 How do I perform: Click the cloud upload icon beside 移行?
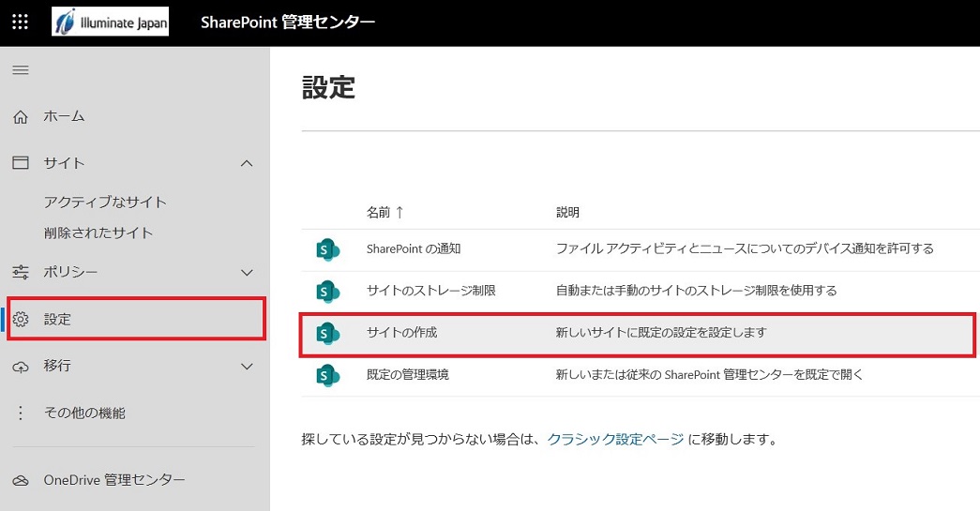point(21,367)
